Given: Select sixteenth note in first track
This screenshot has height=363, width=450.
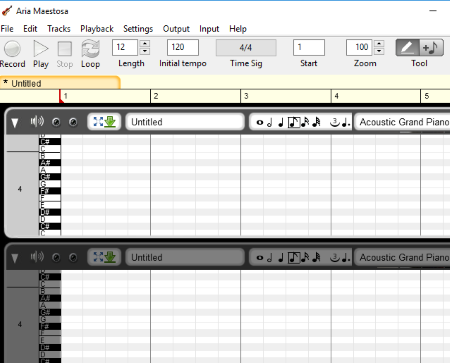Looking at the screenshot, I should (305, 122).
